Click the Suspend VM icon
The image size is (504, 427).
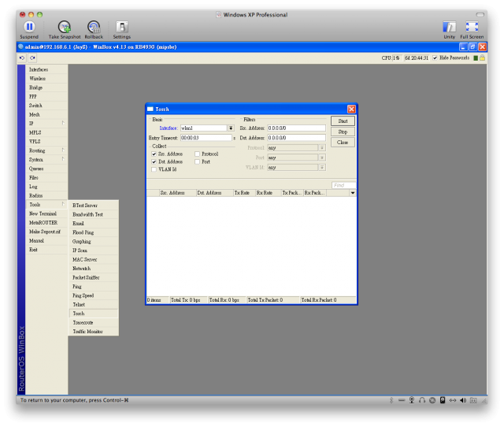point(29,27)
